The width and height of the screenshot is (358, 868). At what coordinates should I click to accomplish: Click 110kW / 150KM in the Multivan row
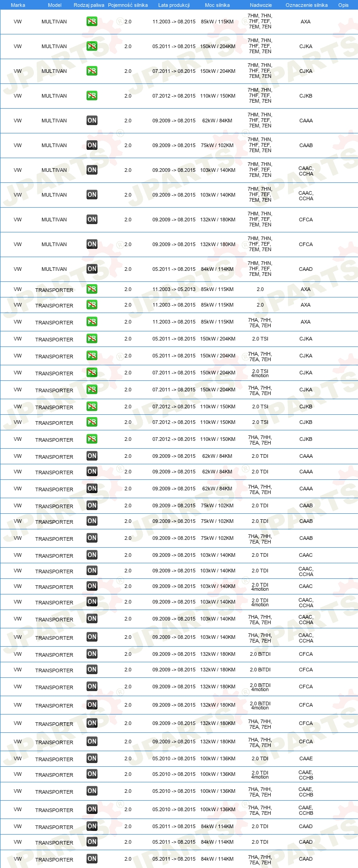218,96
